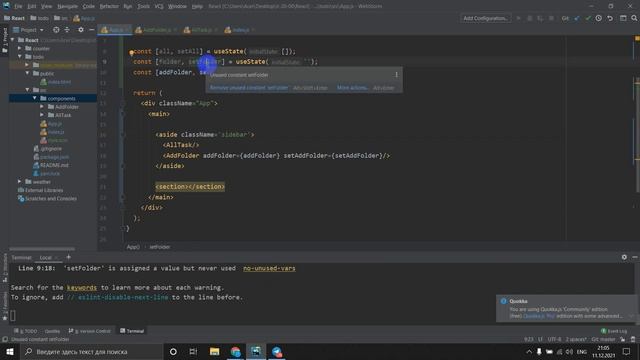640x360 pixels.
Task: Open Cortana circle icon on taskbar
Action: click(173, 351)
